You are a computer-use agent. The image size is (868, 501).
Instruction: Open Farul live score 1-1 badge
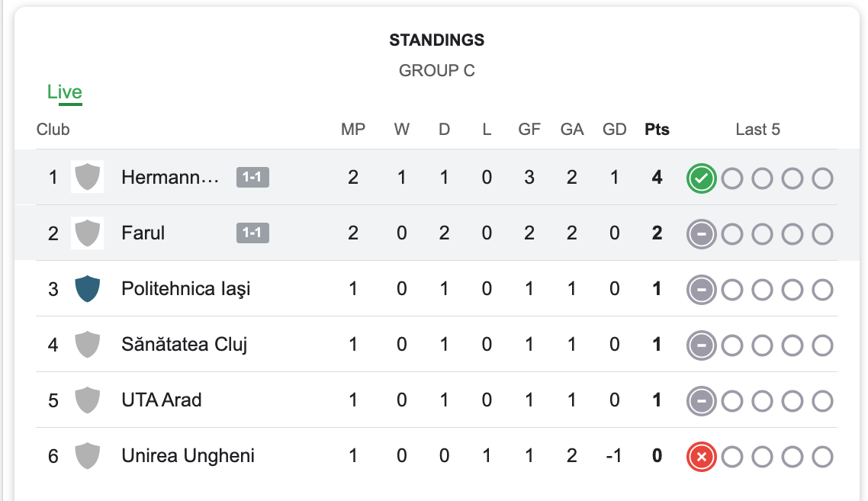[x=252, y=233]
